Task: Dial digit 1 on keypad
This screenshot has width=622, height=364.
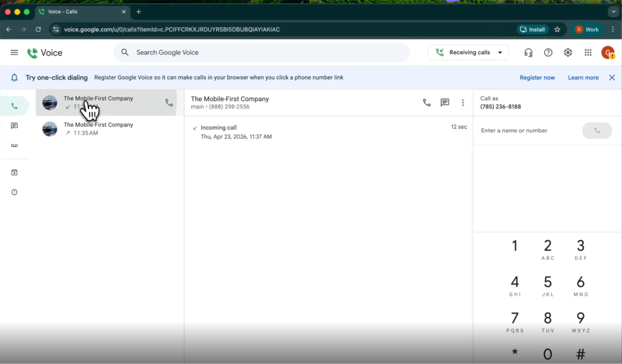Action: click(515, 246)
